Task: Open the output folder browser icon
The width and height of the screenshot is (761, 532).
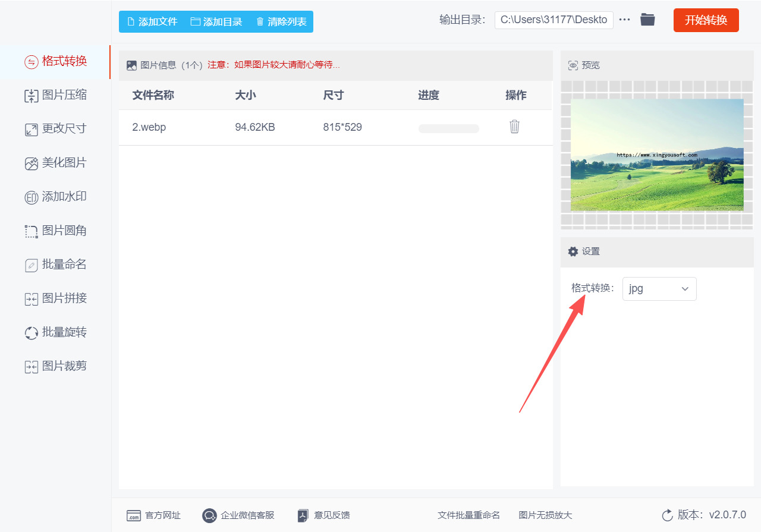Action: coord(647,19)
